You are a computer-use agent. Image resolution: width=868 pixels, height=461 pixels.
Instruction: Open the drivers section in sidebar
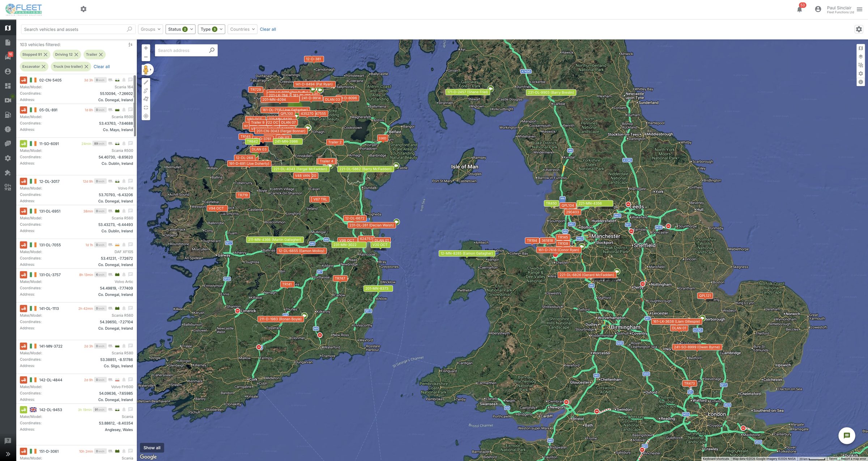click(8, 71)
